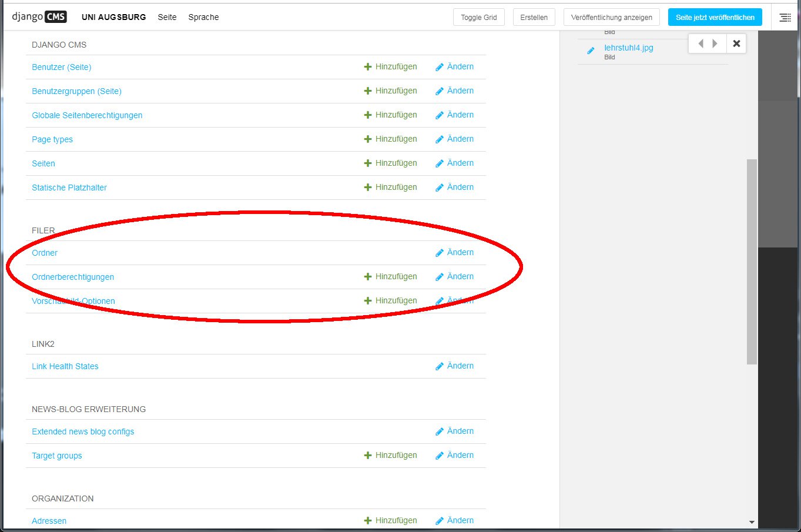Open the Seiten link
The width and height of the screenshot is (801, 532).
tap(43, 163)
